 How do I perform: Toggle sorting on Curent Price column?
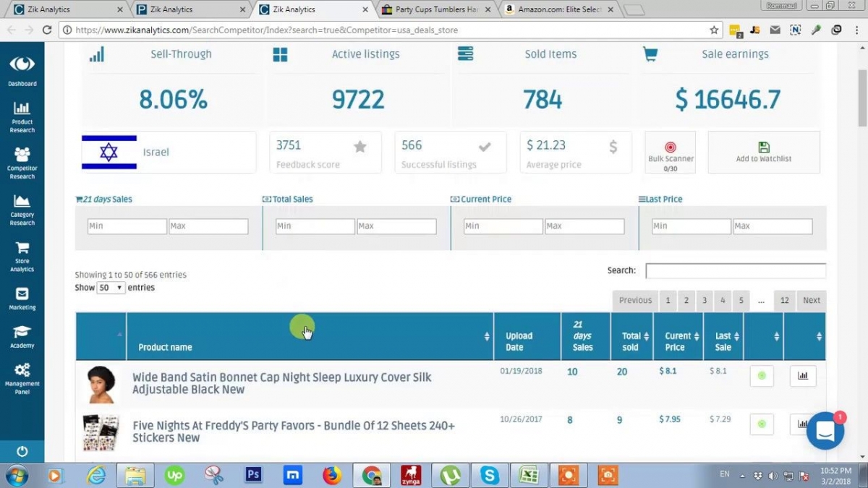tap(697, 336)
